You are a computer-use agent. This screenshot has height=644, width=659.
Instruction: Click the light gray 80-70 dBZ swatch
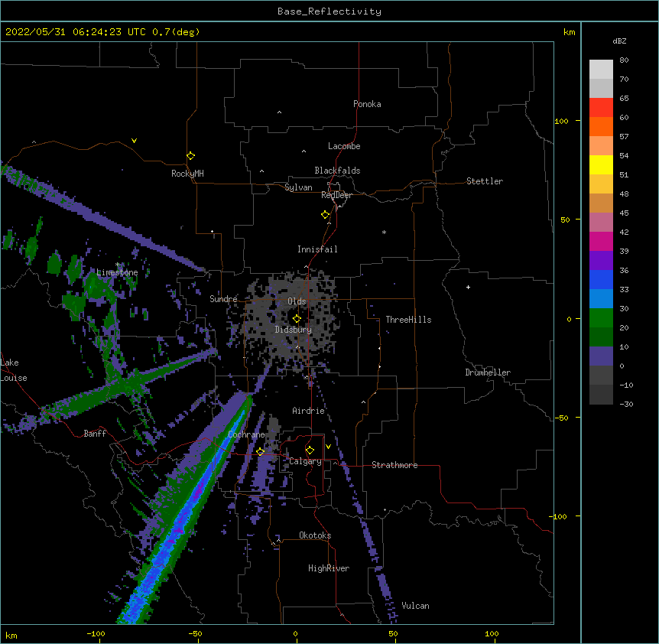(601, 69)
